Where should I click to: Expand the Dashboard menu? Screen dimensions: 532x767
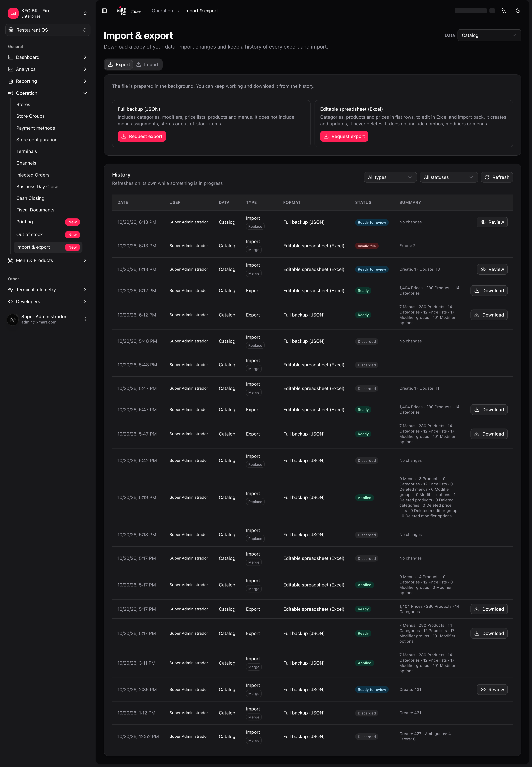point(48,57)
